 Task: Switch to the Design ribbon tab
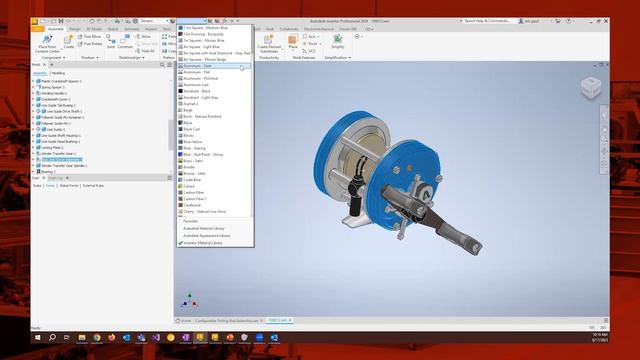pyautogui.click(x=75, y=29)
